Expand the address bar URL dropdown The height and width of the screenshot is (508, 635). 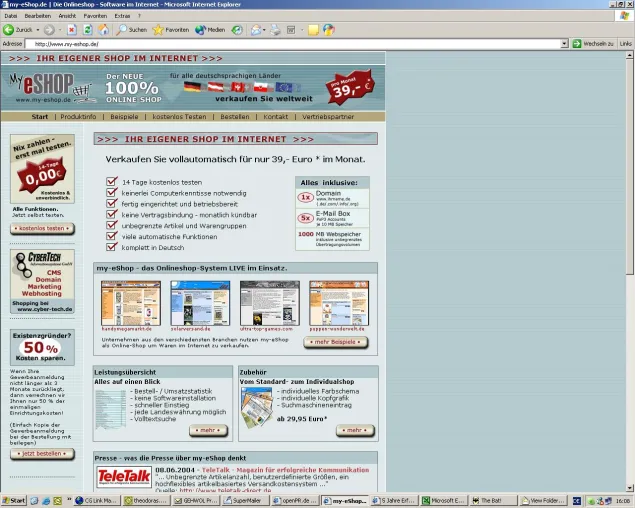point(565,44)
